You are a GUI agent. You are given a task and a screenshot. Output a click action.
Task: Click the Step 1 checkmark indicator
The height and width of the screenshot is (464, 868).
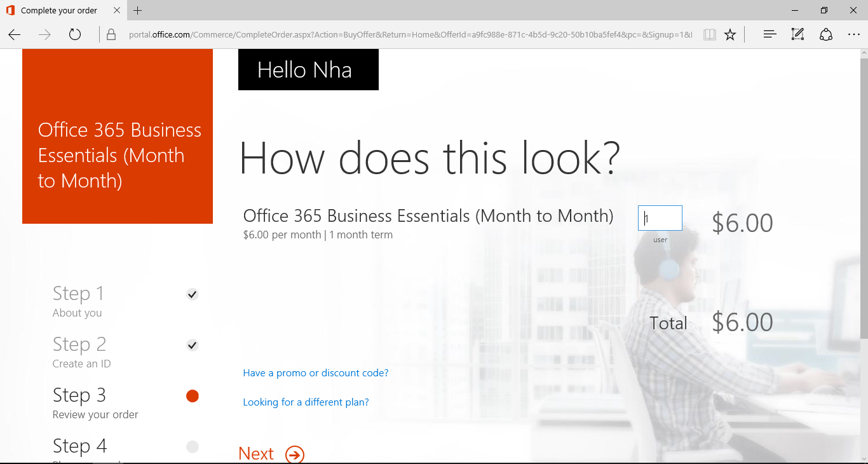(193, 294)
